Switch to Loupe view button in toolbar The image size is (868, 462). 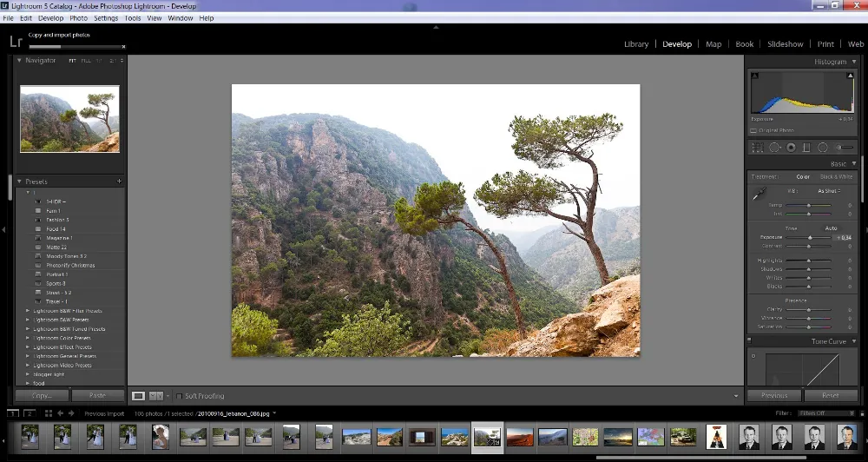tap(138, 395)
